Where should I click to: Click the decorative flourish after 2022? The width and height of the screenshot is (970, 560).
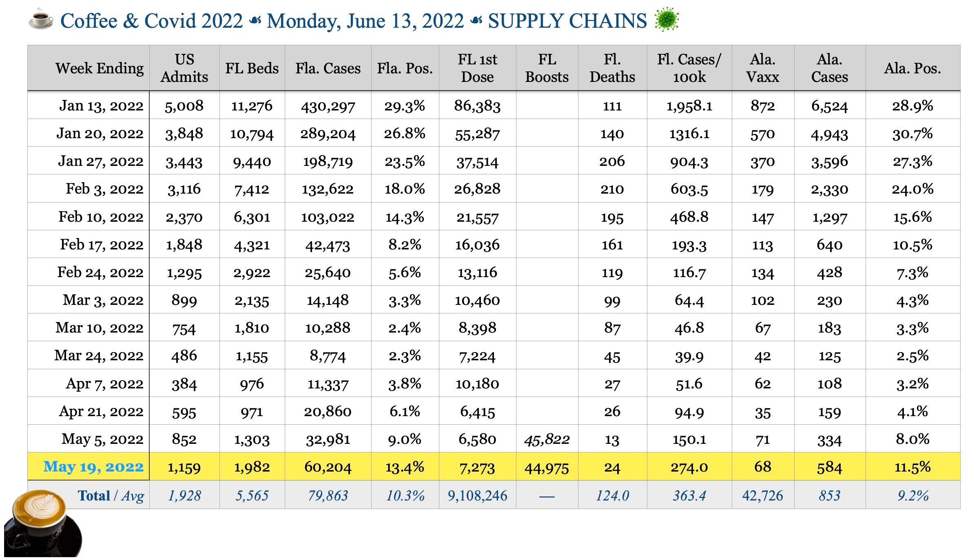pyautogui.click(x=255, y=20)
